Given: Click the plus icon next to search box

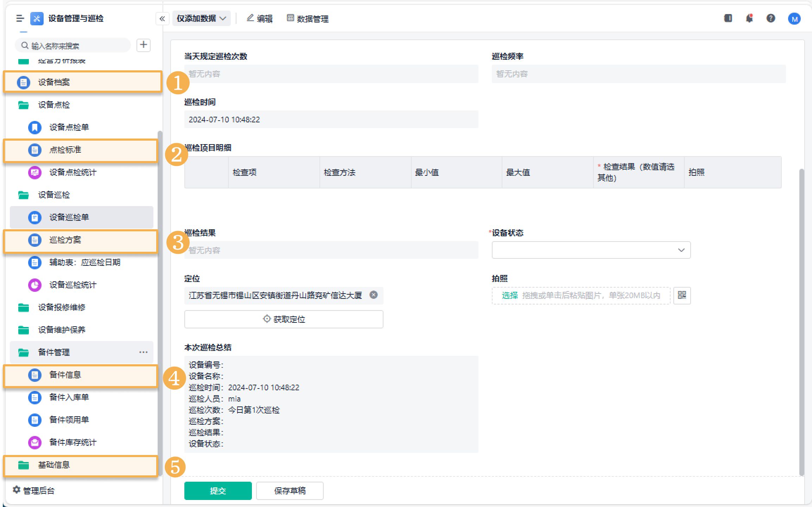Looking at the screenshot, I should coord(143,45).
